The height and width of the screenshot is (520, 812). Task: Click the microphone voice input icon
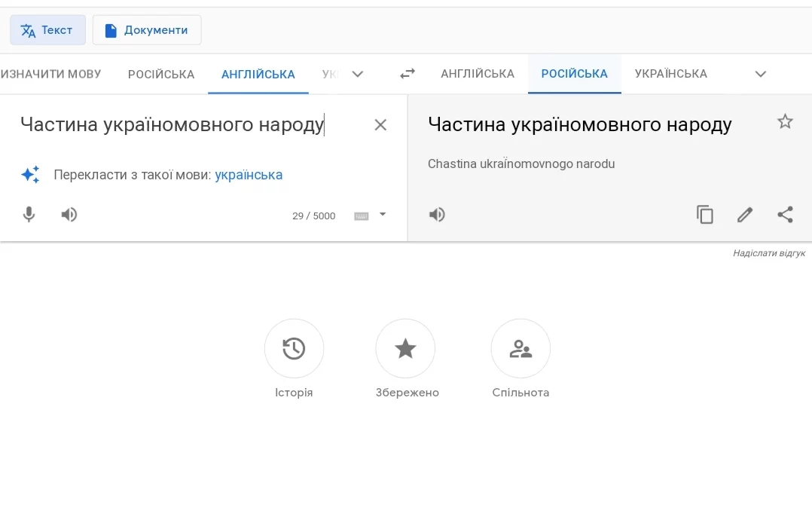click(29, 215)
